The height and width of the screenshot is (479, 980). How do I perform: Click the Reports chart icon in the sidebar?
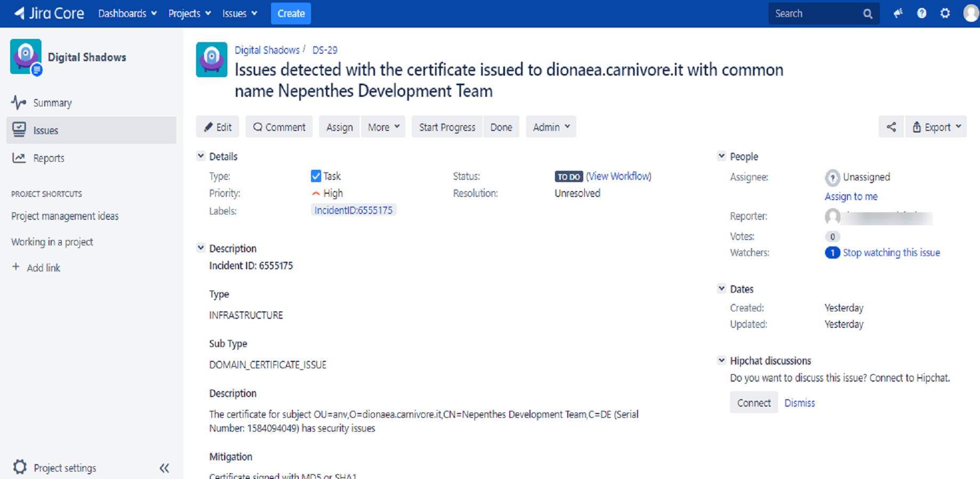pos(19,158)
